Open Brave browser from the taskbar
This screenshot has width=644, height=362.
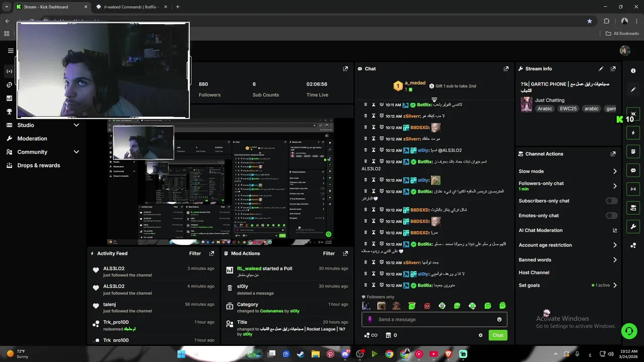[448, 354]
